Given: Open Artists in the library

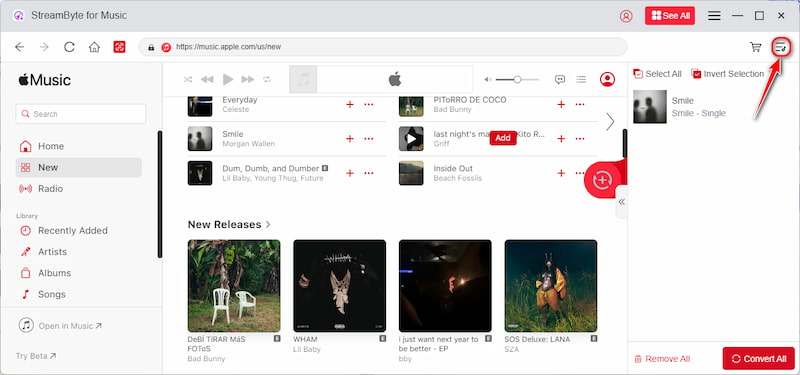Looking at the screenshot, I should [79, 252].
